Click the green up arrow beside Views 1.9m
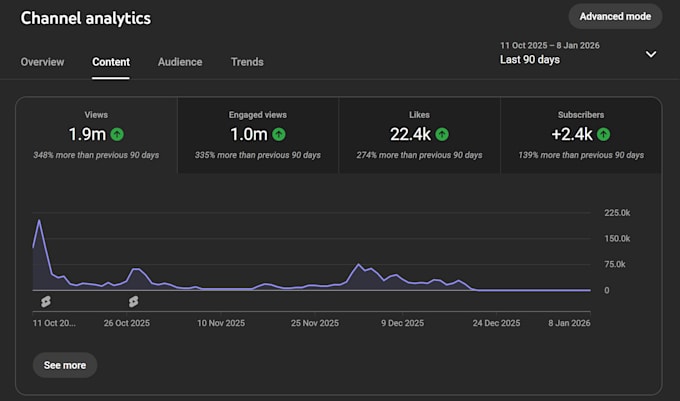Screen dimensions: 680x401 (117, 134)
